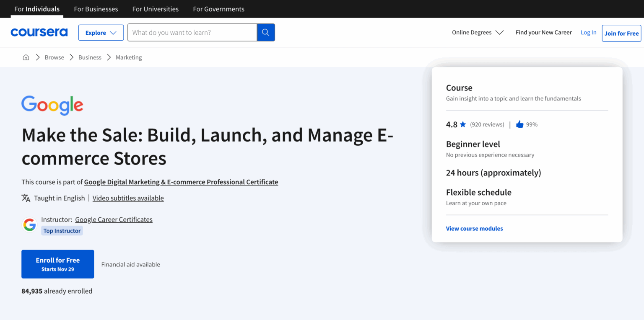
Task: Click the Google G instructor avatar
Action: click(29, 225)
